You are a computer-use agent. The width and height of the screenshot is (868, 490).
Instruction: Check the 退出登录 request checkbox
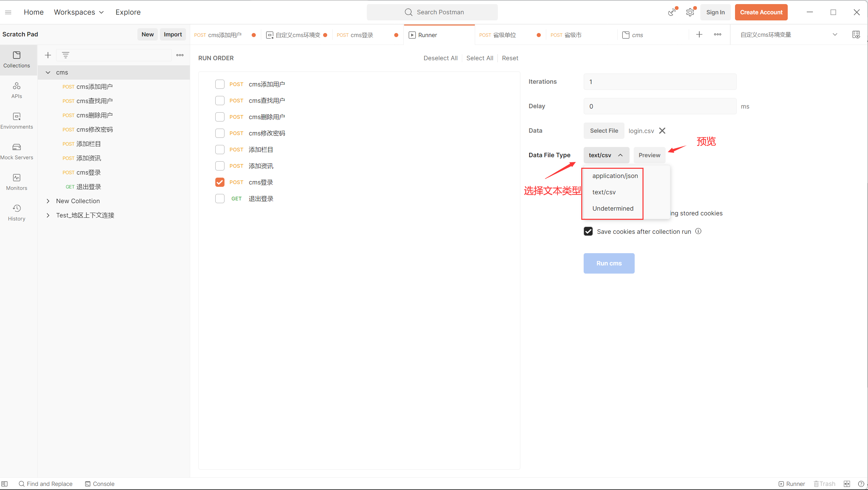coord(220,199)
